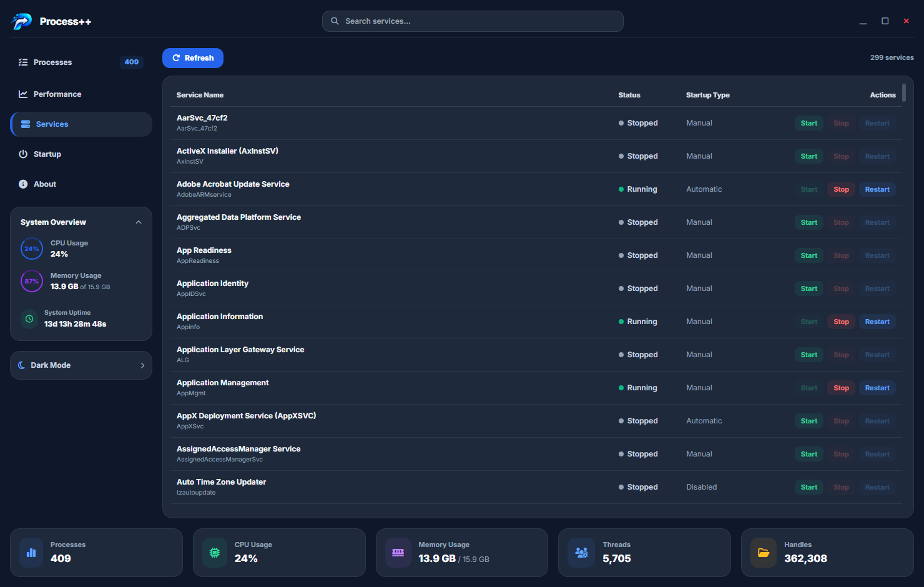The width and height of the screenshot is (924, 587).
Task: Start the App Readiness service
Action: coord(809,255)
